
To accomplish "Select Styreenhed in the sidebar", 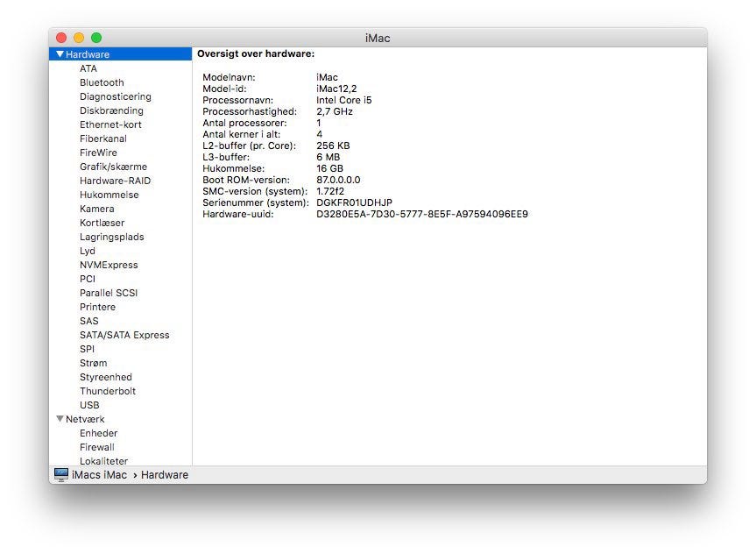I will [x=106, y=377].
